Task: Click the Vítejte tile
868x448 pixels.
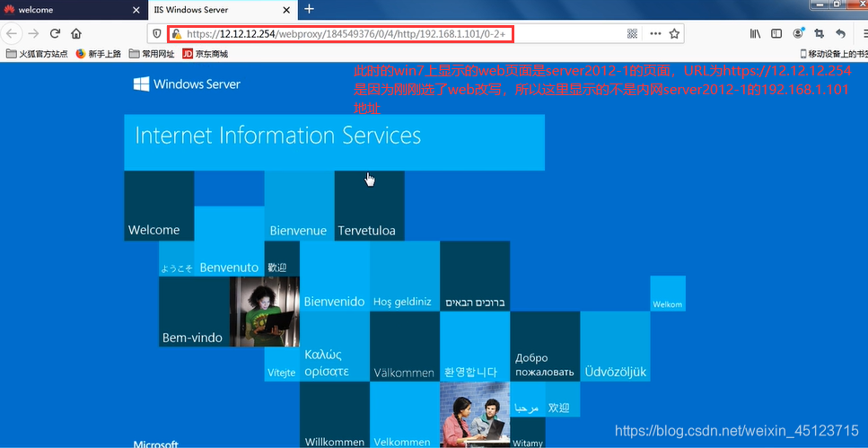Action: tap(282, 364)
